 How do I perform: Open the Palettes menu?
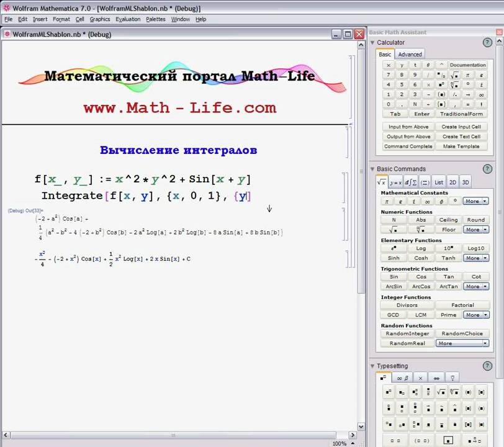[x=156, y=19]
